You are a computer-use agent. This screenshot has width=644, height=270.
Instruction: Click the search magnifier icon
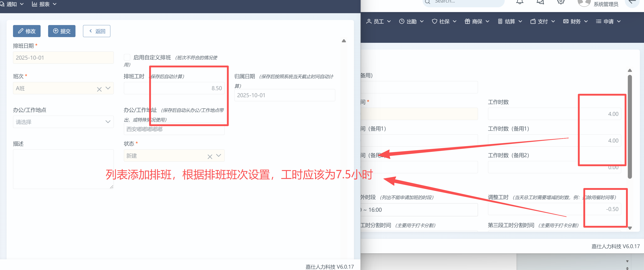(x=428, y=2)
